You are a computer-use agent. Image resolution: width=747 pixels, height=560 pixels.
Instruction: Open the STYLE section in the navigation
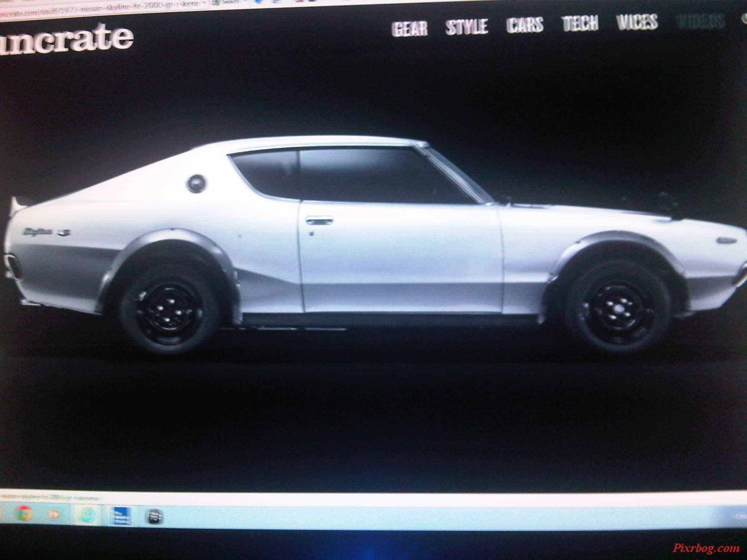pyautogui.click(x=467, y=27)
